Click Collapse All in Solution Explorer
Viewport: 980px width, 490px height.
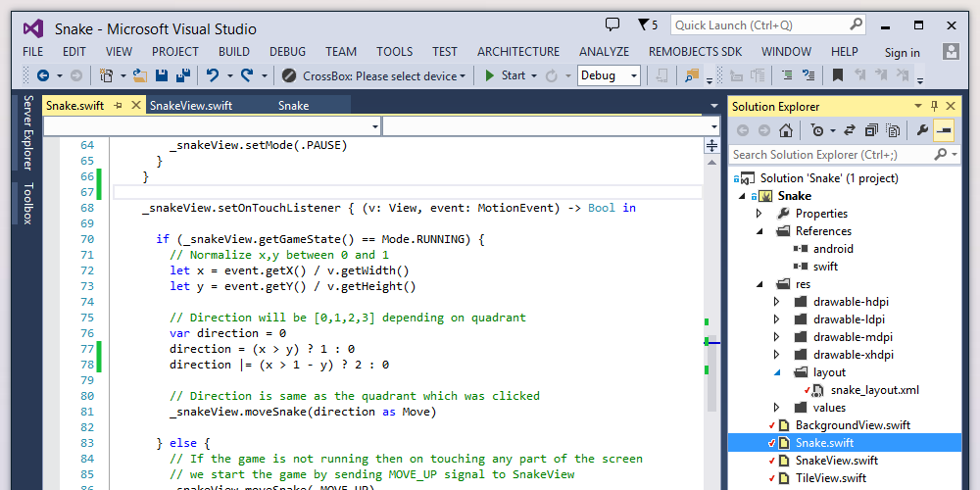click(869, 130)
